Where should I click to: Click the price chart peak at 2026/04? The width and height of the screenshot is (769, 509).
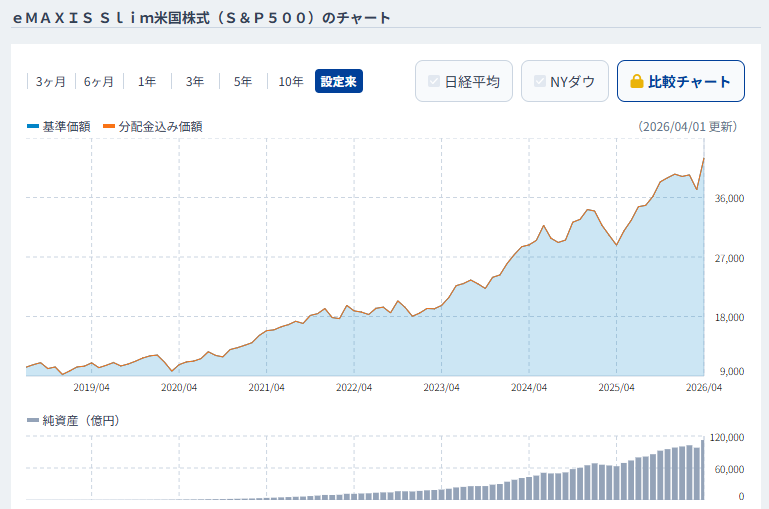tap(704, 158)
